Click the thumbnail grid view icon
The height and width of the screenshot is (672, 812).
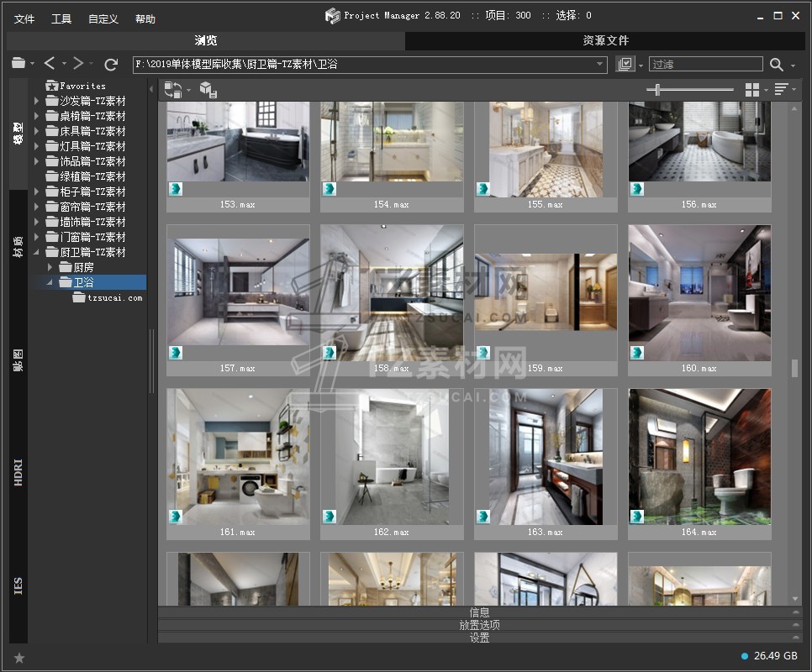751,90
